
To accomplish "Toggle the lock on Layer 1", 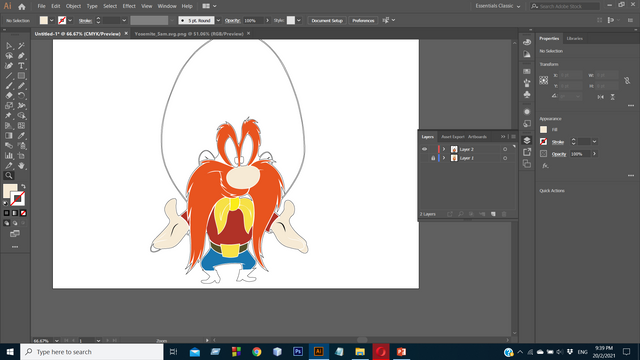I will (433, 158).
